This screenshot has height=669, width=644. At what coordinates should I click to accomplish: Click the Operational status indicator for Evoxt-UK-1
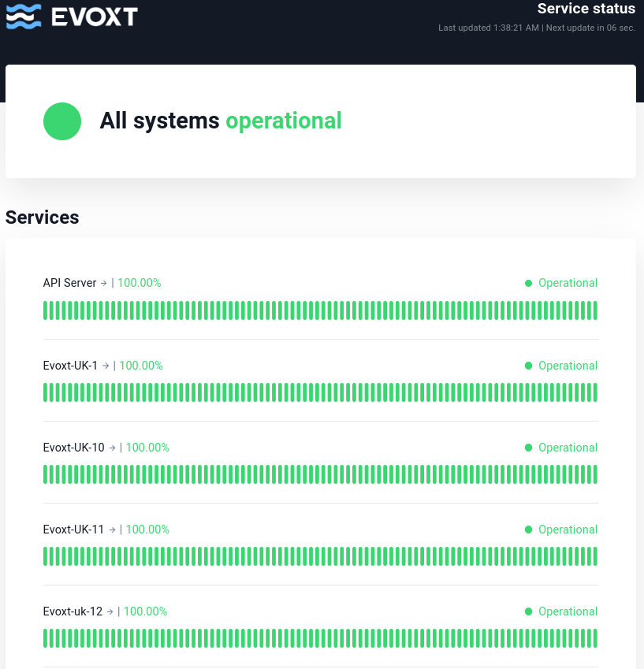tap(528, 366)
